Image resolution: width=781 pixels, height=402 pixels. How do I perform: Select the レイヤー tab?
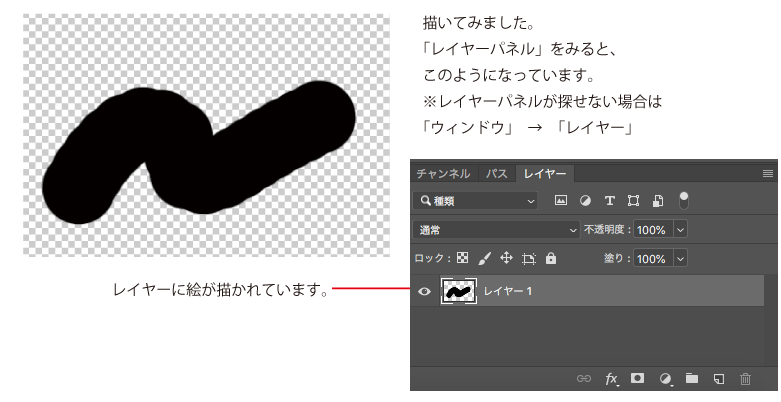point(544,174)
